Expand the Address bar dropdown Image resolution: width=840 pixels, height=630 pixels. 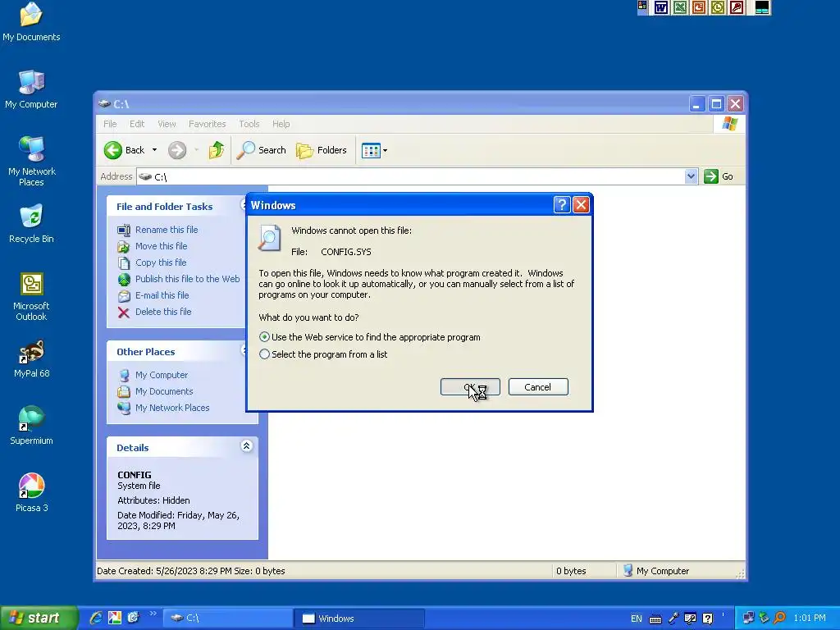[x=691, y=176]
